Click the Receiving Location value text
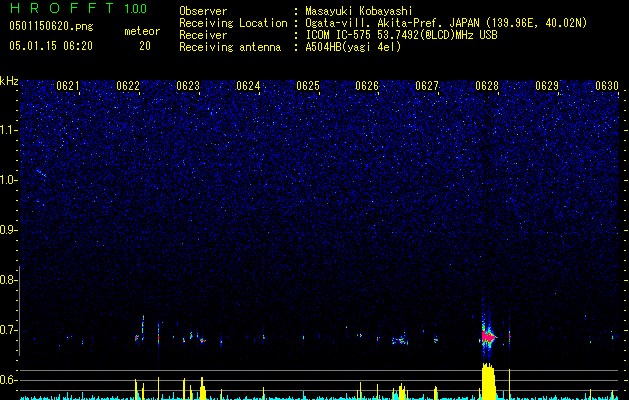Viewport: 629px width, 400px height. pos(446,23)
